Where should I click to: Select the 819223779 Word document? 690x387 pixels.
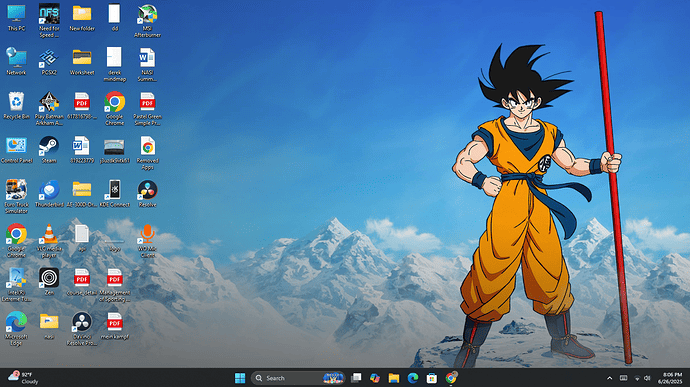(x=82, y=150)
